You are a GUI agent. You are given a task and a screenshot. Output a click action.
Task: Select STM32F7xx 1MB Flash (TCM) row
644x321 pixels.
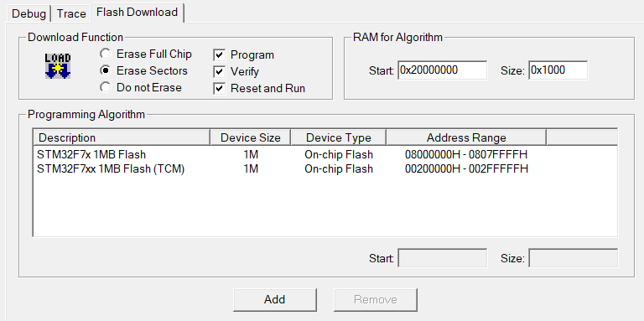(x=325, y=169)
